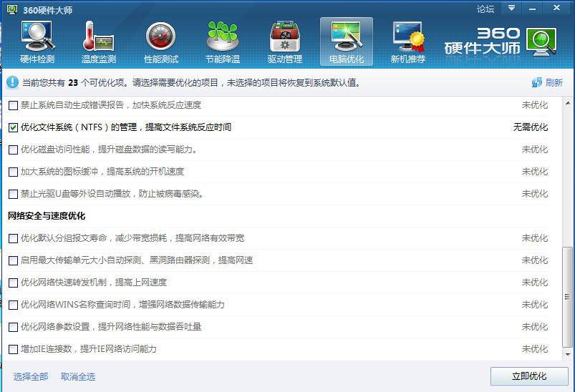Check 优化网络参数设置 option
This screenshot has height=392, width=575.
click(13, 327)
